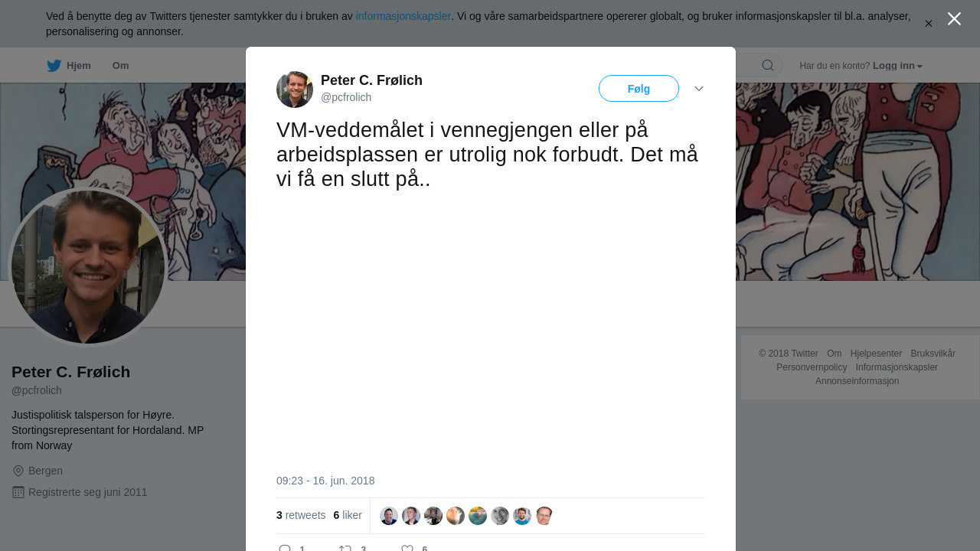980x551 pixels.
Task: Click first liker avatar thumbnail
Action: (x=389, y=516)
